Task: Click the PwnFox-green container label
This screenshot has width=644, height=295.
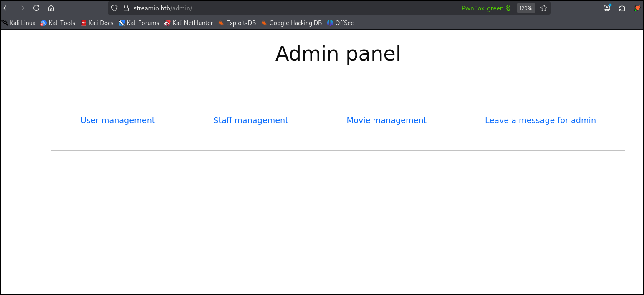Action: (486, 8)
